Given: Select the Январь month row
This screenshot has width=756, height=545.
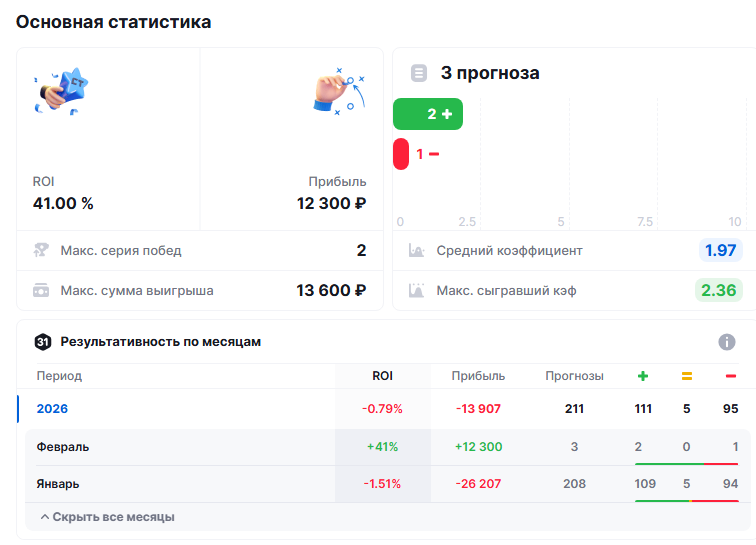Looking at the screenshot, I should 58,484.
